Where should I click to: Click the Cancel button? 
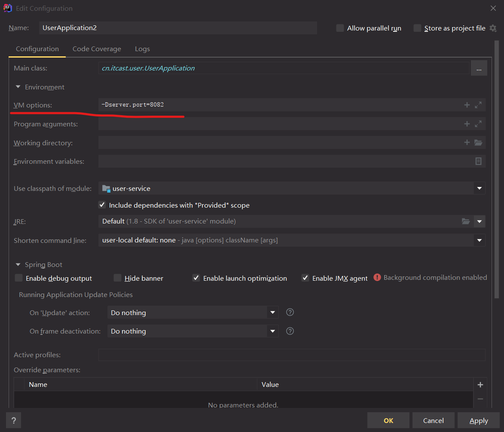pyautogui.click(x=433, y=420)
